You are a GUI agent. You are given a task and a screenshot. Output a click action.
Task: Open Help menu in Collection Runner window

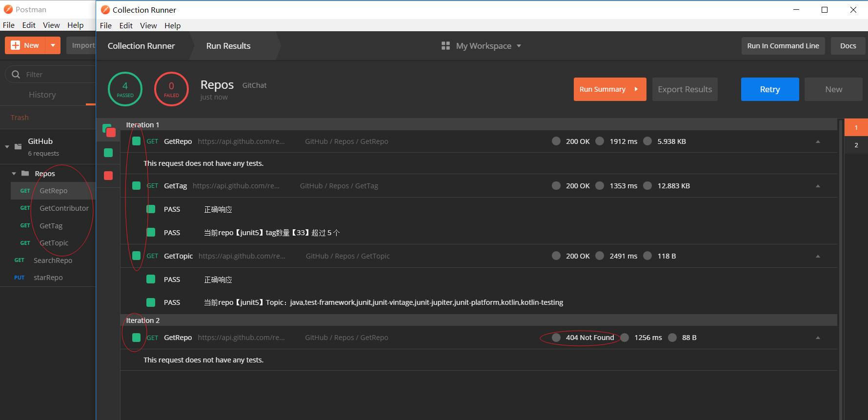click(x=172, y=25)
